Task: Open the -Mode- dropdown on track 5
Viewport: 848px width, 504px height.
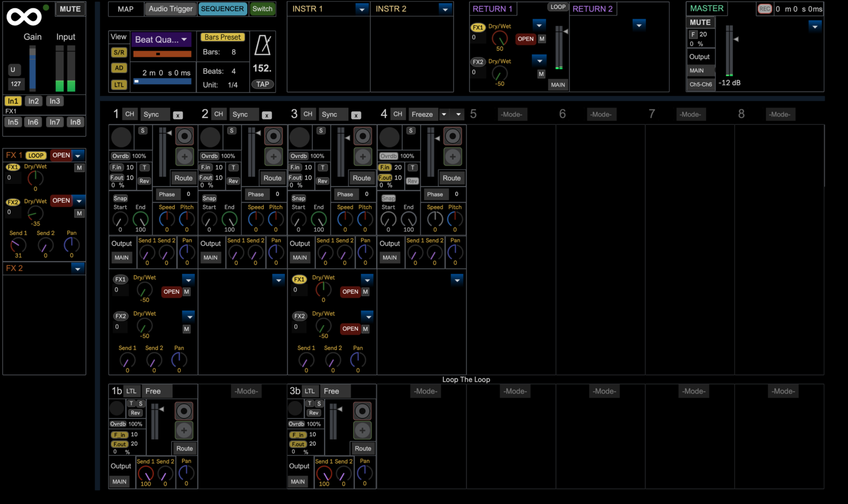Action: click(512, 114)
